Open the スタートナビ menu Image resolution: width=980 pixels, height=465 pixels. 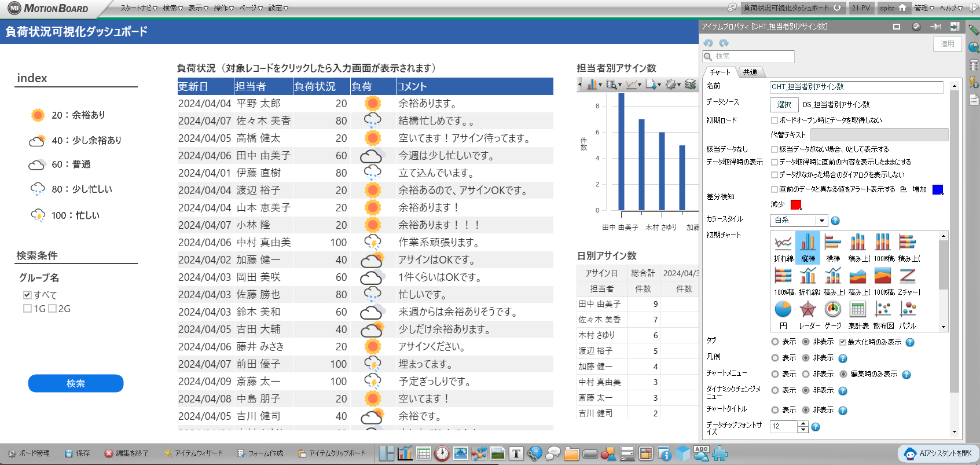(x=139, y=8)
